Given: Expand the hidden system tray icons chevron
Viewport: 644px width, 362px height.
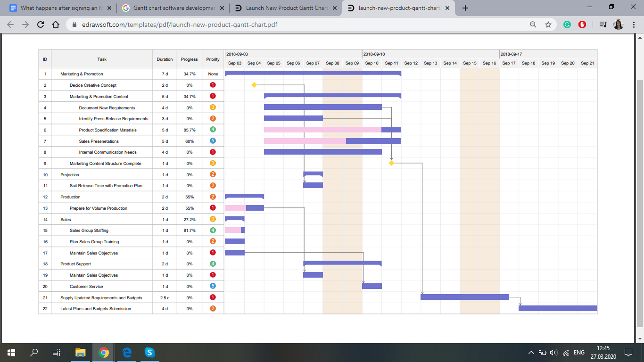Looking at the screenshot, I should coord(531,352).
